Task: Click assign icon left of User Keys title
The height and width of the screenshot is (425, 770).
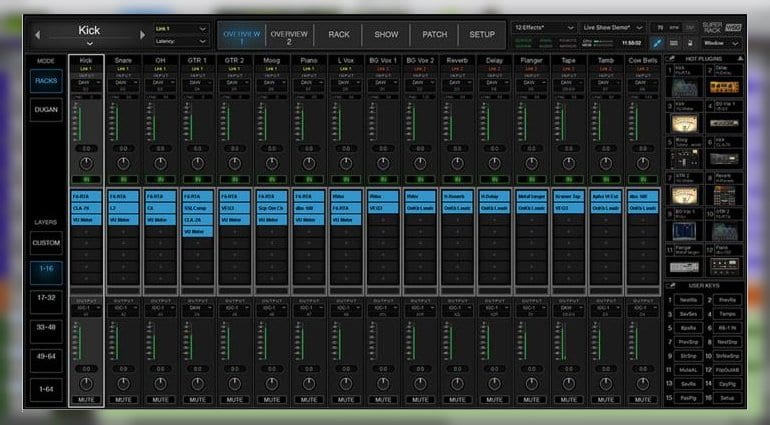Action: (670, 285)
